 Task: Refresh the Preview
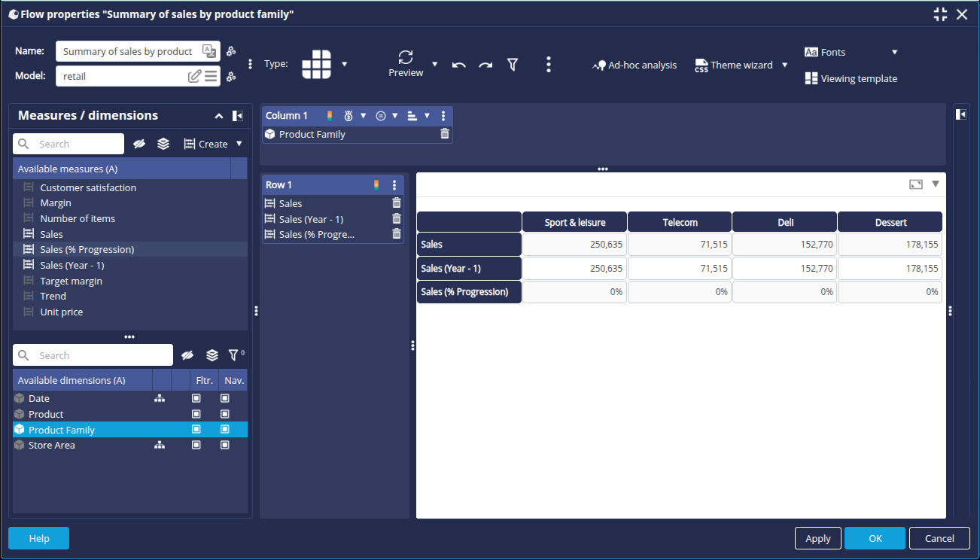(x=406, y=58)
